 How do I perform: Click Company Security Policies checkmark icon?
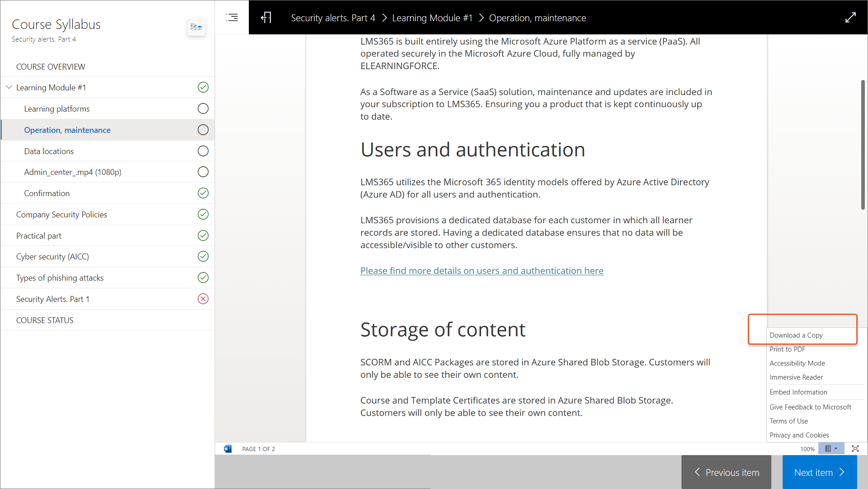click(203, 214)
